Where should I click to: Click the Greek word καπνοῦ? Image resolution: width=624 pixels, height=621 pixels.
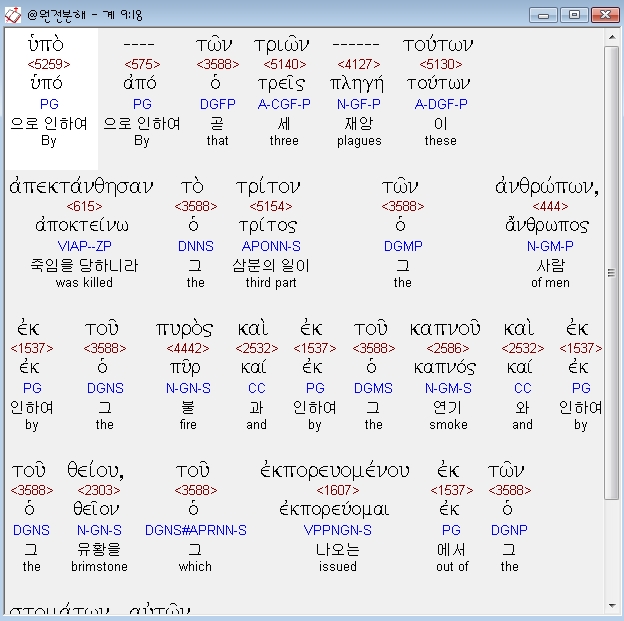[x=445, y=329]
